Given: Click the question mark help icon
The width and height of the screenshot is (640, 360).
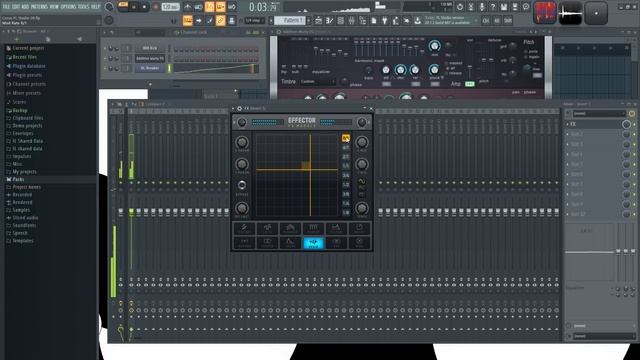Looking at the screenshot, I should pyautogui.click(x=493, y=7).
